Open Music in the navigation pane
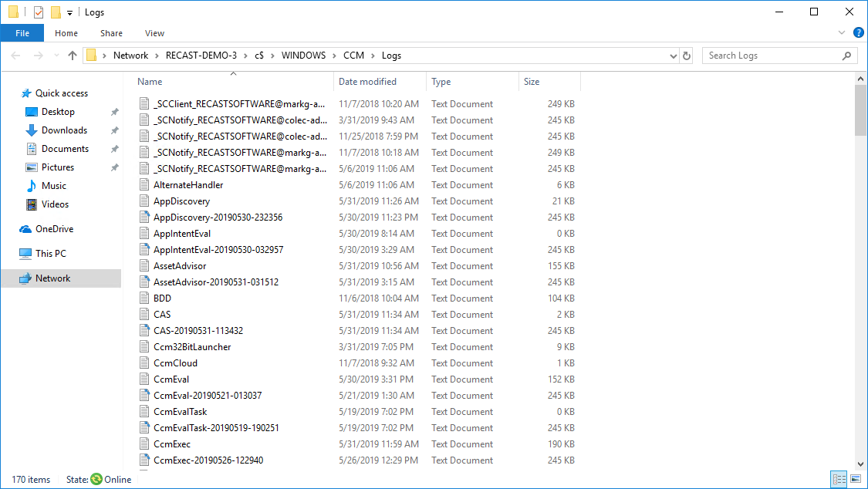The width and height of the screenshot is (868, 489). click(x=54, y=186)
